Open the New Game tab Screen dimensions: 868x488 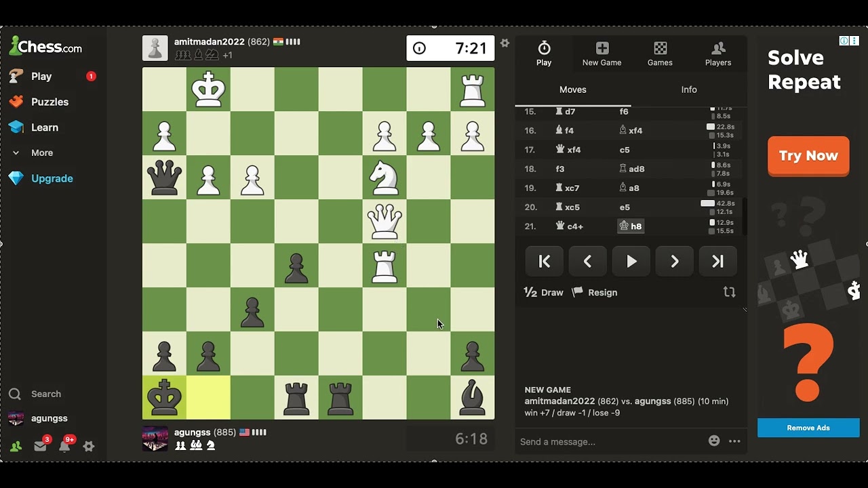pyautogui.click(x=601, y=54)
